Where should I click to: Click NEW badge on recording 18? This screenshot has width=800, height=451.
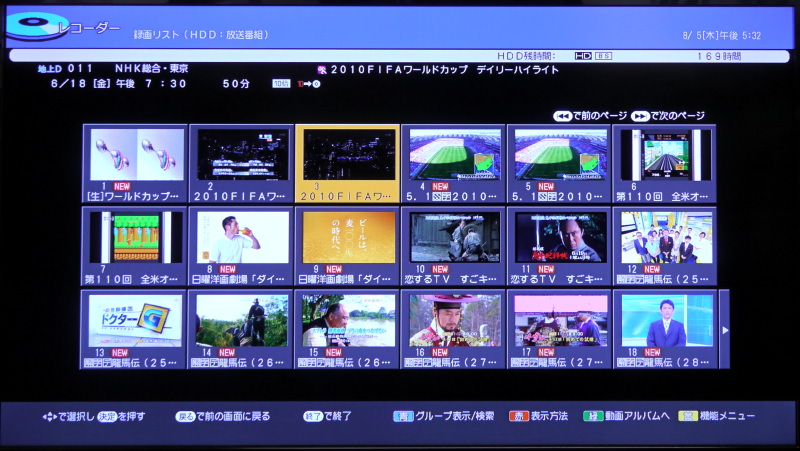coord(652,352)
